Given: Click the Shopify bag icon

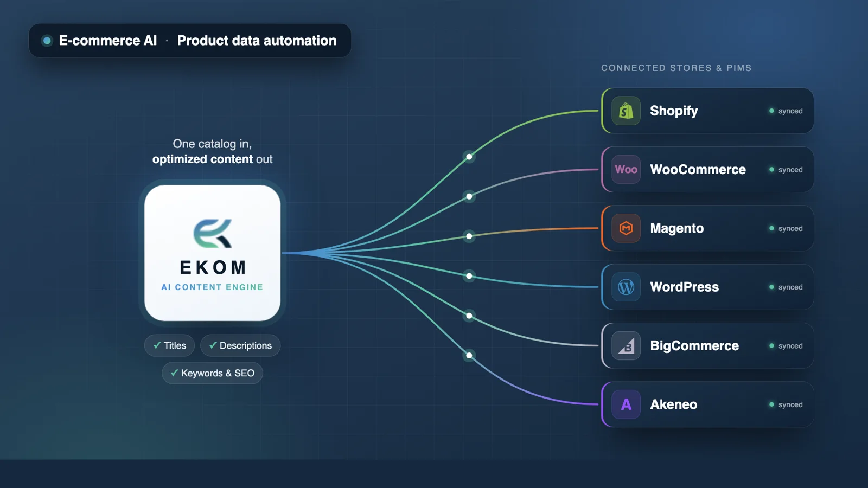Looking at the screenshot, I should click(626, 111).
